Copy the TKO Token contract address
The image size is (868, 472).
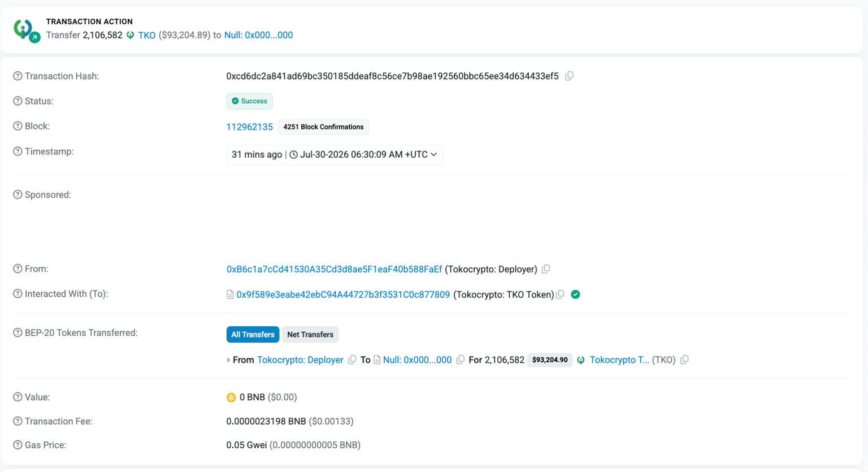coord(560,295)
